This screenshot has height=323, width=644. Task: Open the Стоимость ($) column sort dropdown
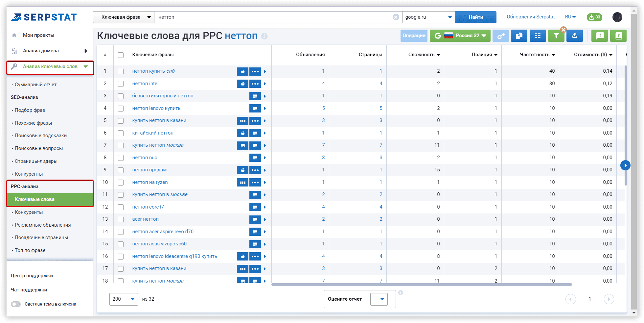611,55
